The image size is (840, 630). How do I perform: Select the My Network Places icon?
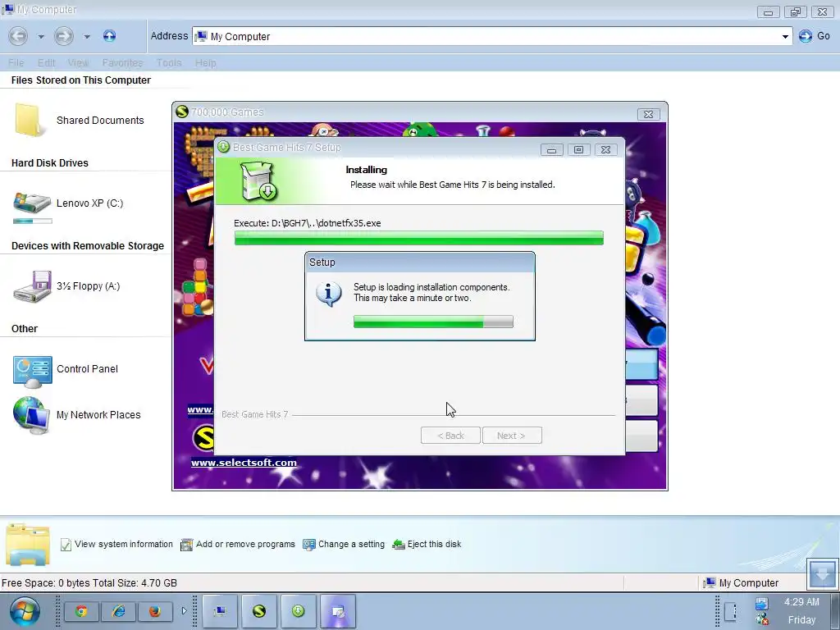pyautogui.click(x=31, y=415)
